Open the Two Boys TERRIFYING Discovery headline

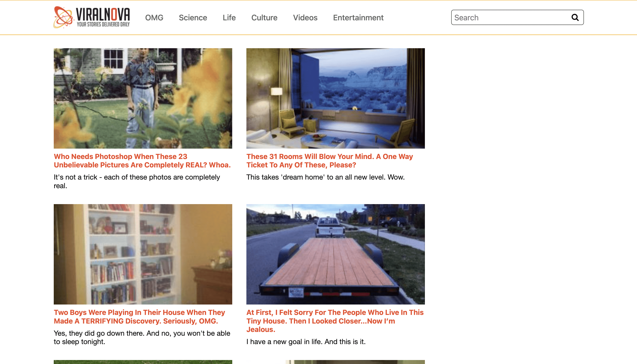coord(139,316)
